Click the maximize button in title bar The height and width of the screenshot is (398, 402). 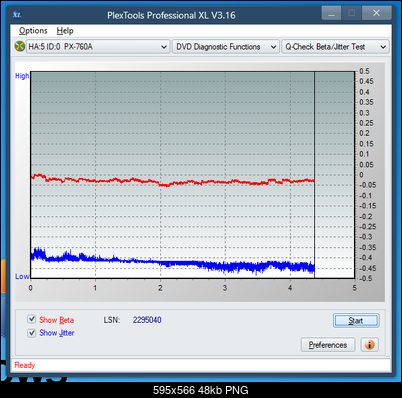click(351, 13)
